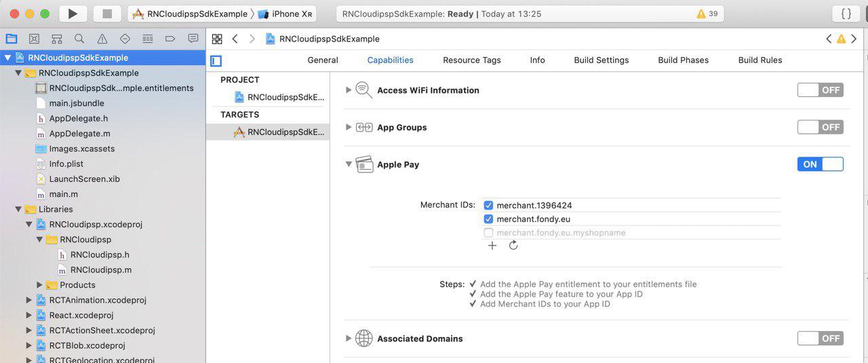The image size is (868, 363).
Task: Collapse the Apple Pay section
Action: click(x=349, y=164)
